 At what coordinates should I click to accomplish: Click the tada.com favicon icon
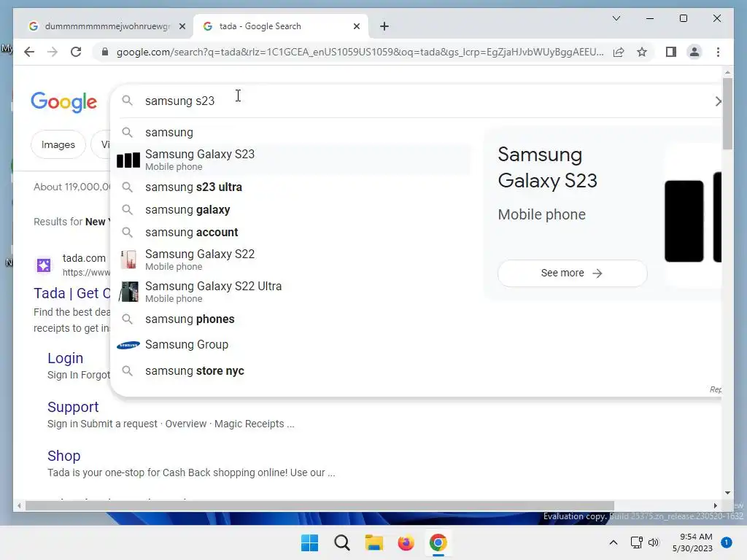(x=44, y=265)
